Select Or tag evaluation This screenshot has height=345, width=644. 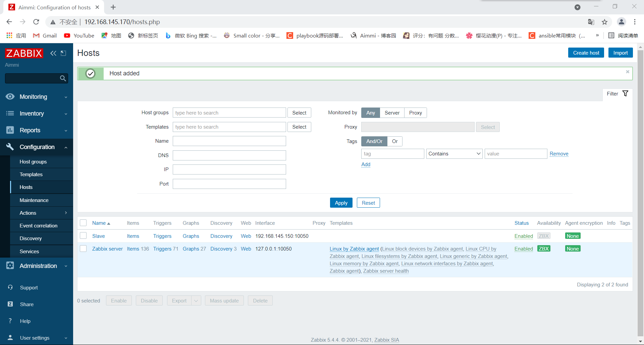click(x=395, y=141)
